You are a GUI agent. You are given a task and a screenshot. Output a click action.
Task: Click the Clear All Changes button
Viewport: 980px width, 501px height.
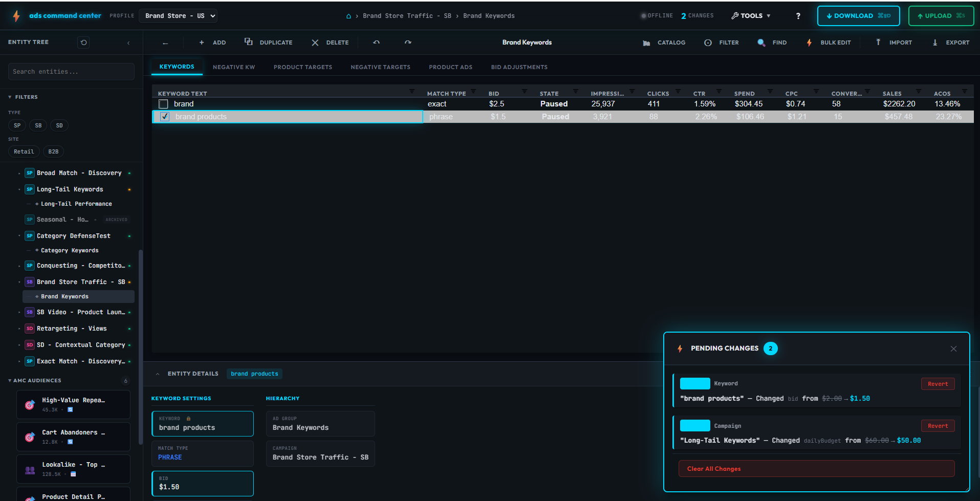tap(816, 468)
